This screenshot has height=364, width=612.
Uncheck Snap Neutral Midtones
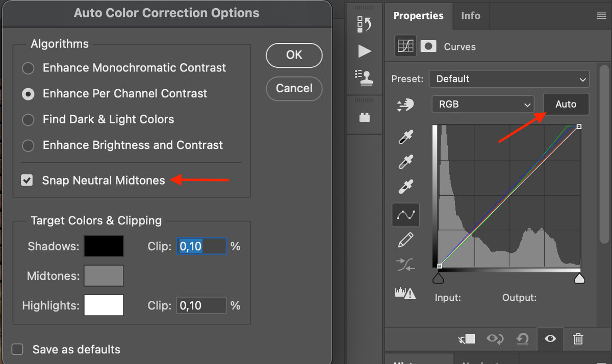(x=27, y=180)
